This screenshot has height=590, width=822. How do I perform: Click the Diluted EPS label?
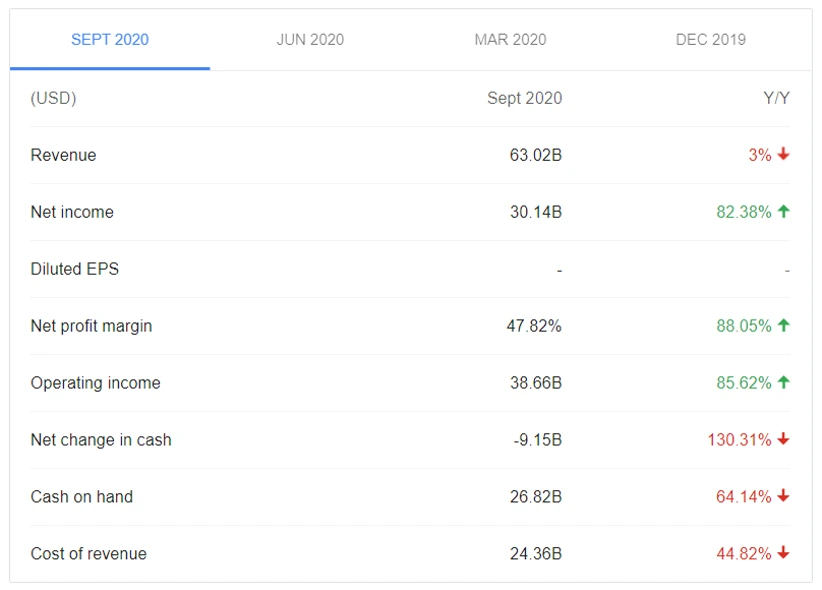pyautogui.click(x=75, y=269)
